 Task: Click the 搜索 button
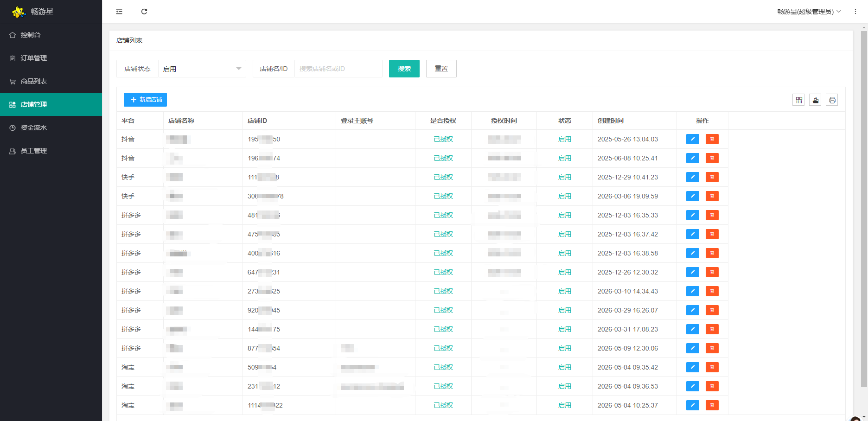pos(404,69)
